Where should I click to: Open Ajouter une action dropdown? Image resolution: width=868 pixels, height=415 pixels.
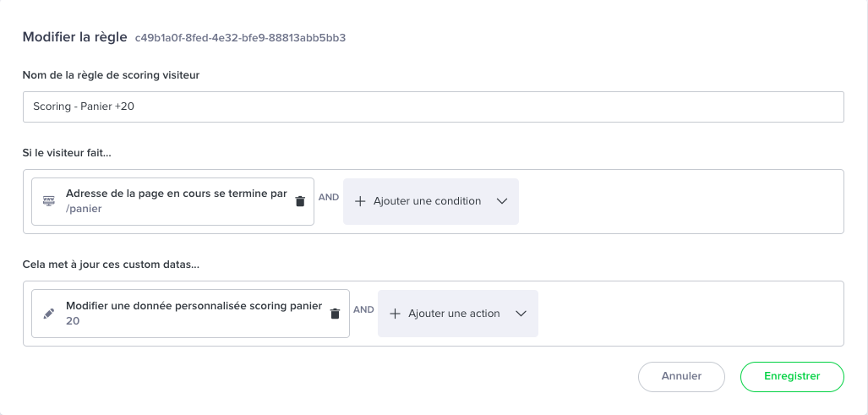458,314
